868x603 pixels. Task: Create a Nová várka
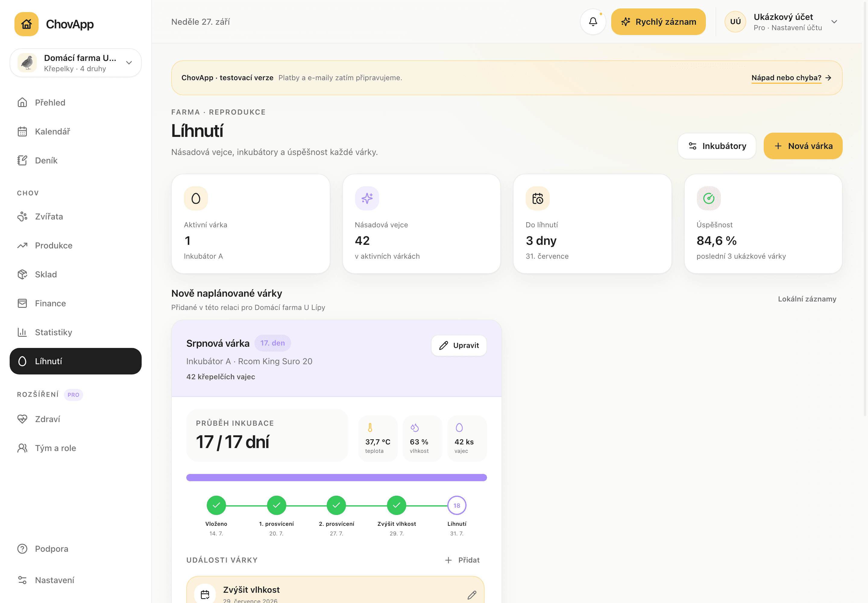pyautogui.click(x=803, y=146)
